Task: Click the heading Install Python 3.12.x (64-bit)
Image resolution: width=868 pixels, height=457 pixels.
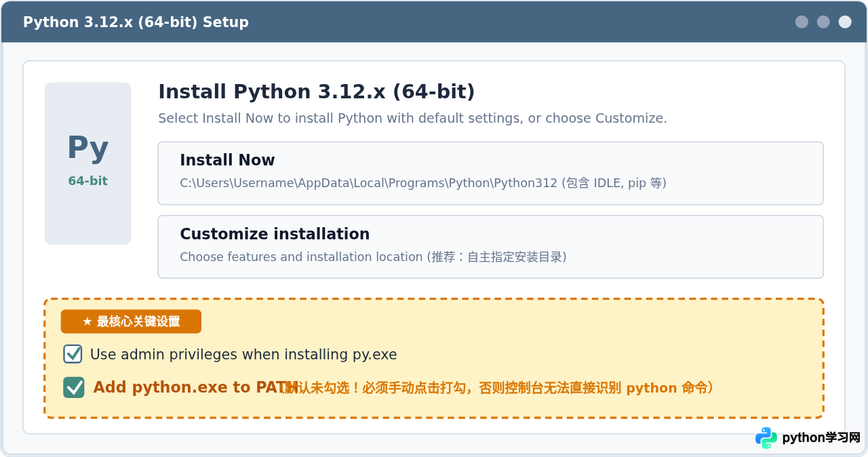Action: point(317,92)
